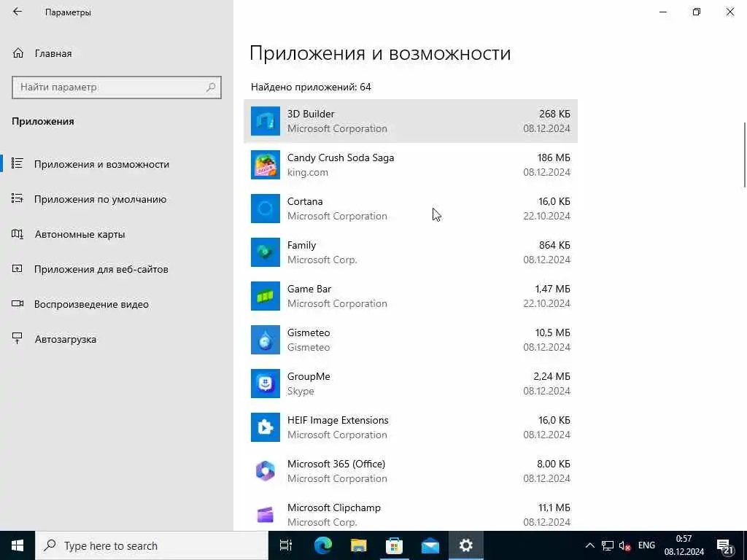Click the Gismeteo app icon
The height and width of the screenshot is (560, 747).
point(266,340)
